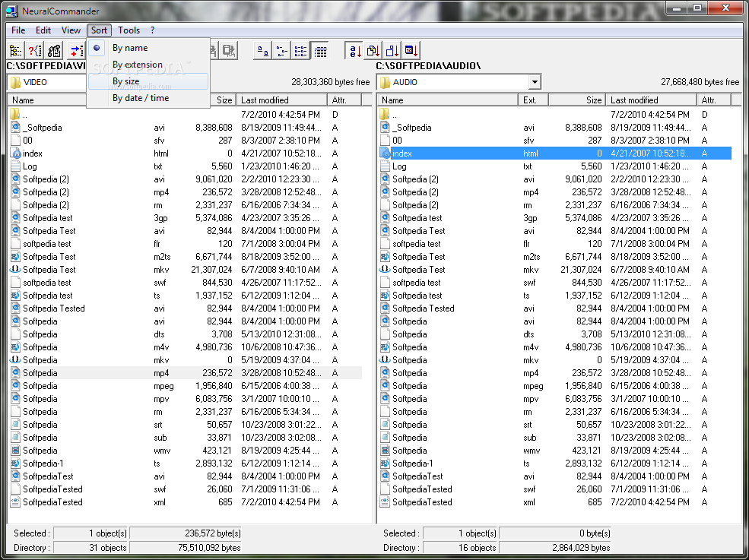Open the File menu
Screen dimensions: 749x560
pyautogui.click(x=18, y=30)
